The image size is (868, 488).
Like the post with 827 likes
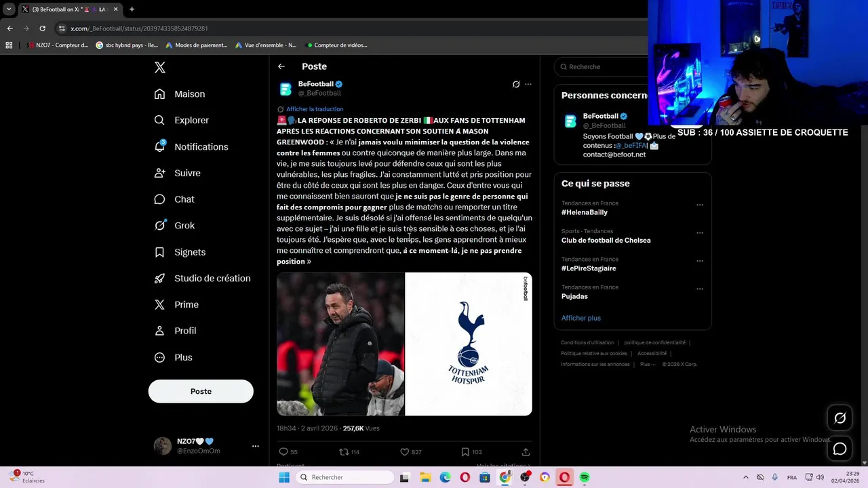404,451
